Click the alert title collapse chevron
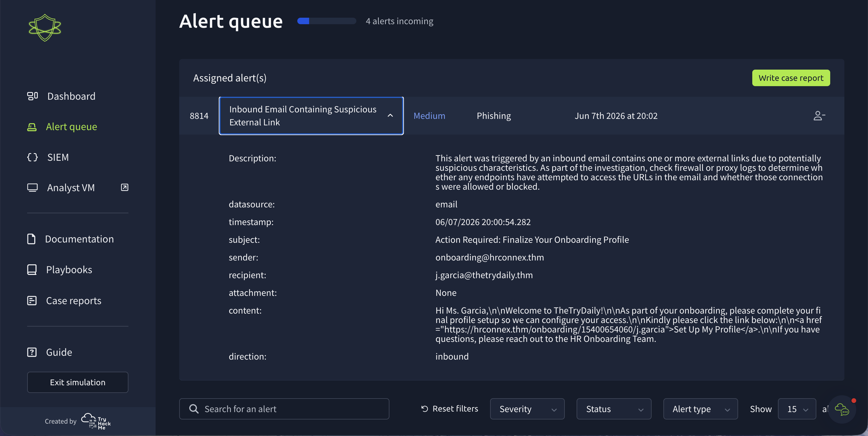Image resolution: width=868 pixels, height=436 pixels. 390,115
